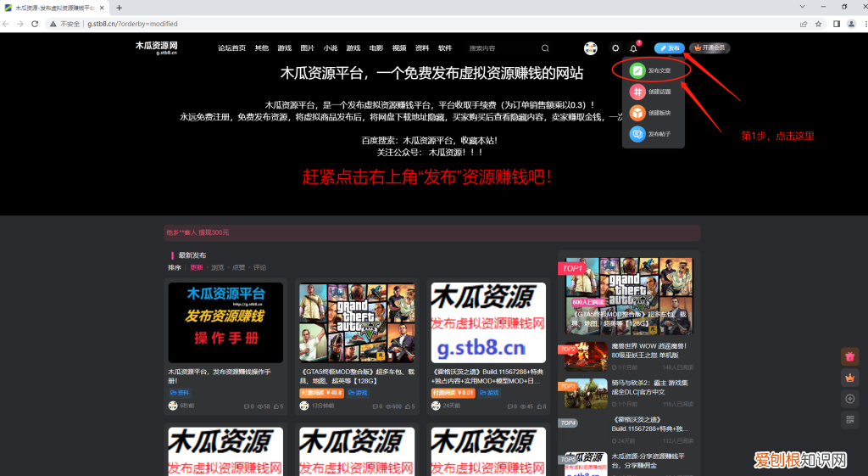Open latest-list post title 《霍格沃茨之遗》Build.11567288+特典+独占内容
Screen dimensions: 868x476
click(x=488, y=376)
